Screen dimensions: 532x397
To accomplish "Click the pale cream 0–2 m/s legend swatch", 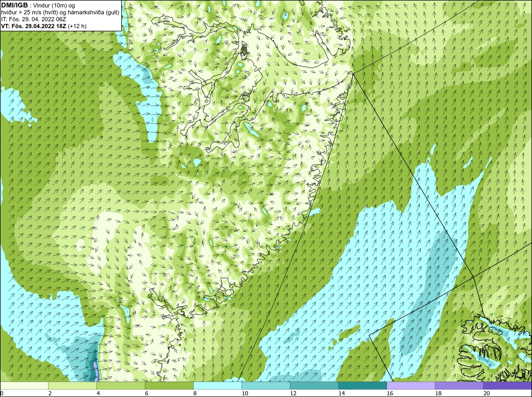I will coord(24,385).
